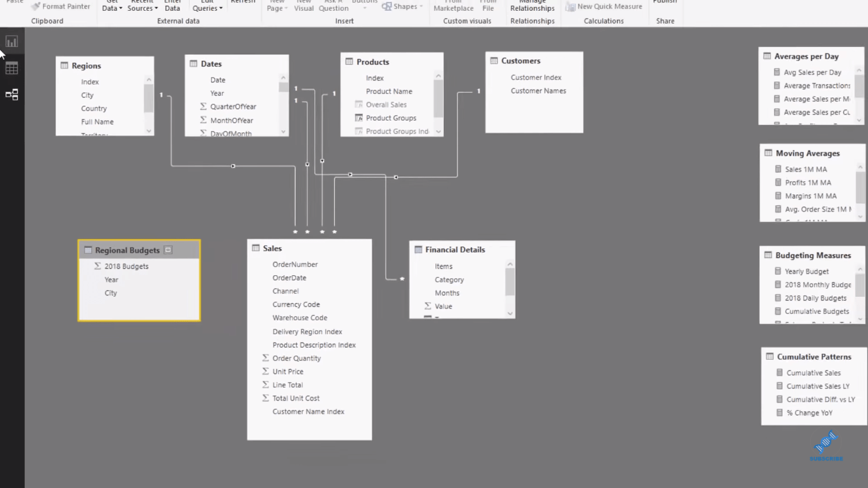Insert a New Visual

point(304,6)
